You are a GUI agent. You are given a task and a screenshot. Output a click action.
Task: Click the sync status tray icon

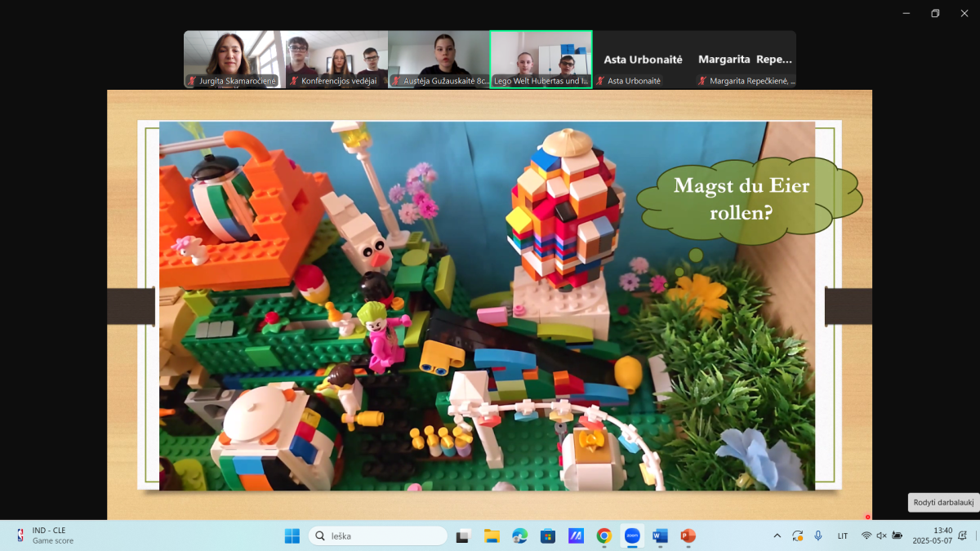tap(798, 536)
